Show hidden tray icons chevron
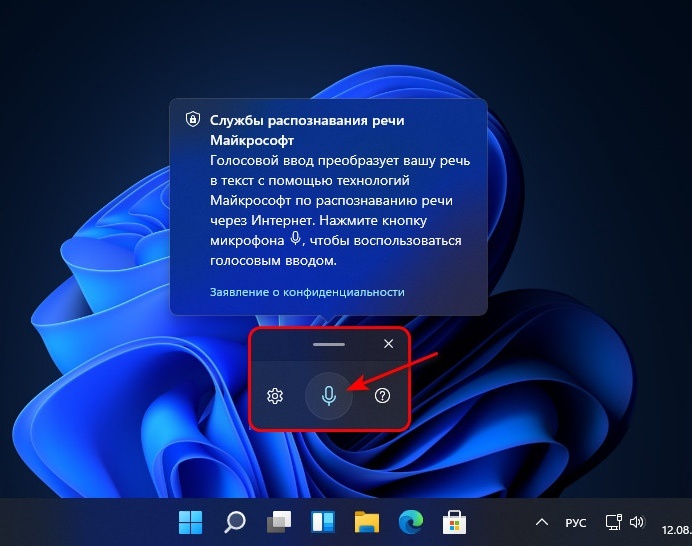Viewport: 692px width, 546px height. [542, 523]
